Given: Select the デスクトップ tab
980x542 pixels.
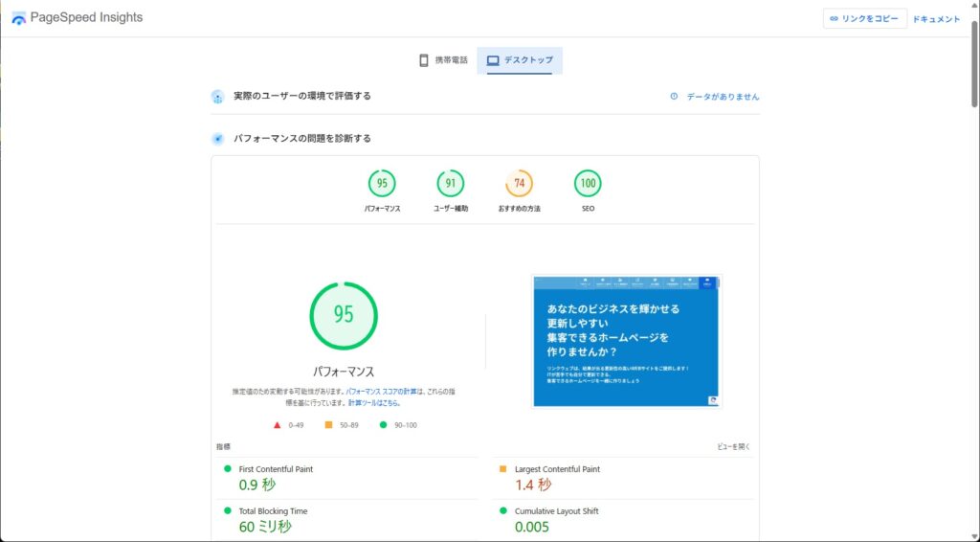Looking at the screenshot, I should click(x=520, y=60).
